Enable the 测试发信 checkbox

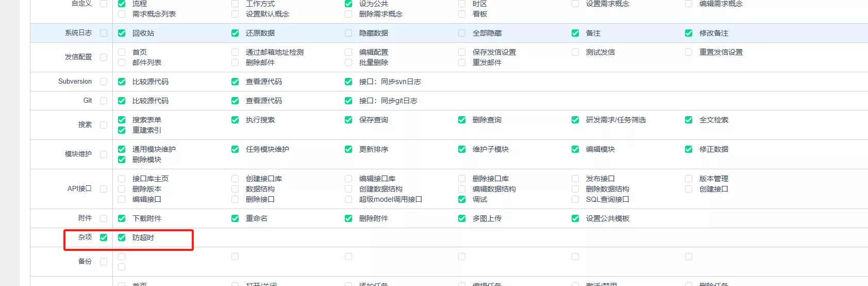575,52
